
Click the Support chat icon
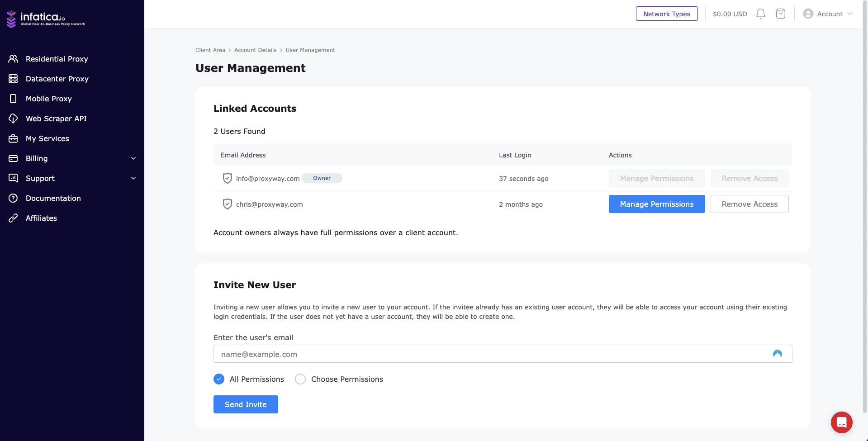point(13,178)
